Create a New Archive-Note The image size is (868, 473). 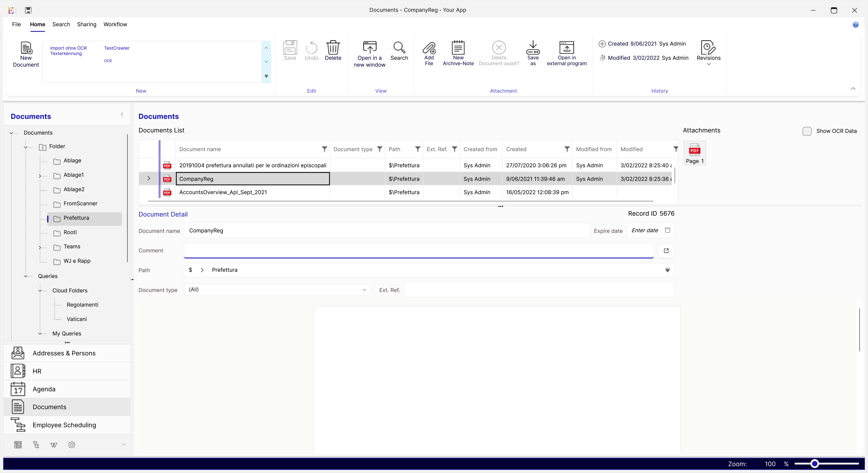458,48
